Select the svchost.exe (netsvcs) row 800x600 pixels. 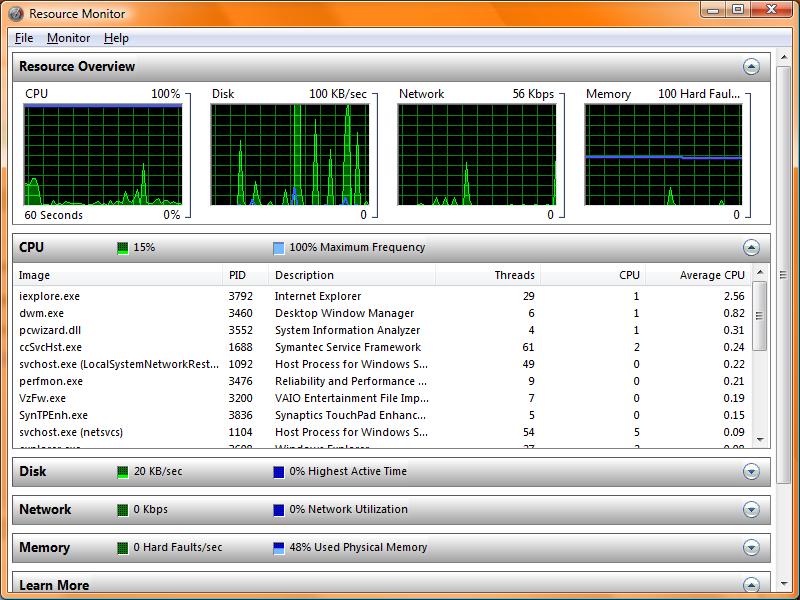(382, 432)
